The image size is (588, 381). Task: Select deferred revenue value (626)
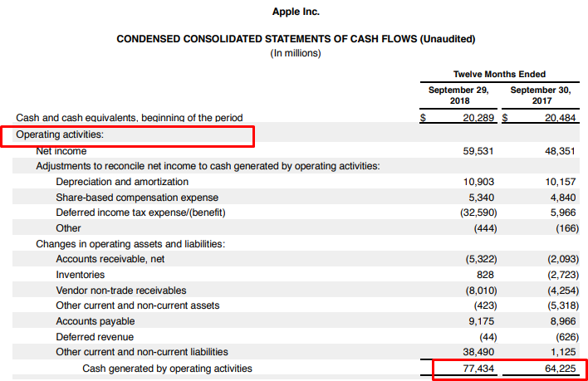point(567,337)
